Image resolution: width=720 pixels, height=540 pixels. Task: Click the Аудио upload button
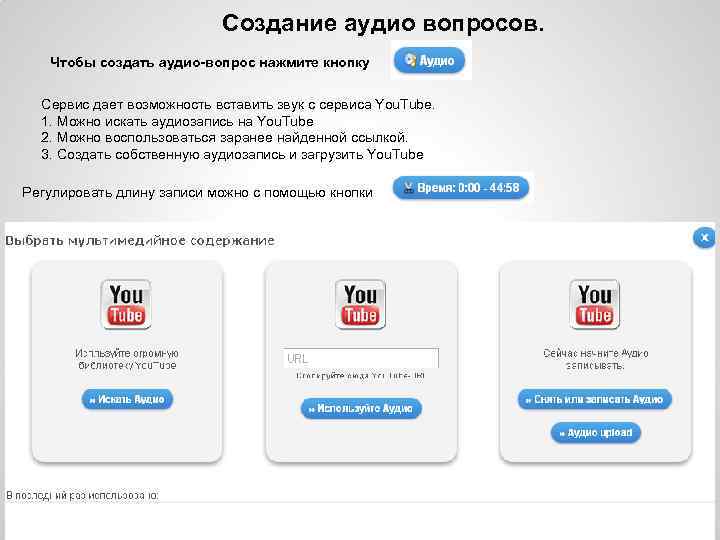coord(596,433)
